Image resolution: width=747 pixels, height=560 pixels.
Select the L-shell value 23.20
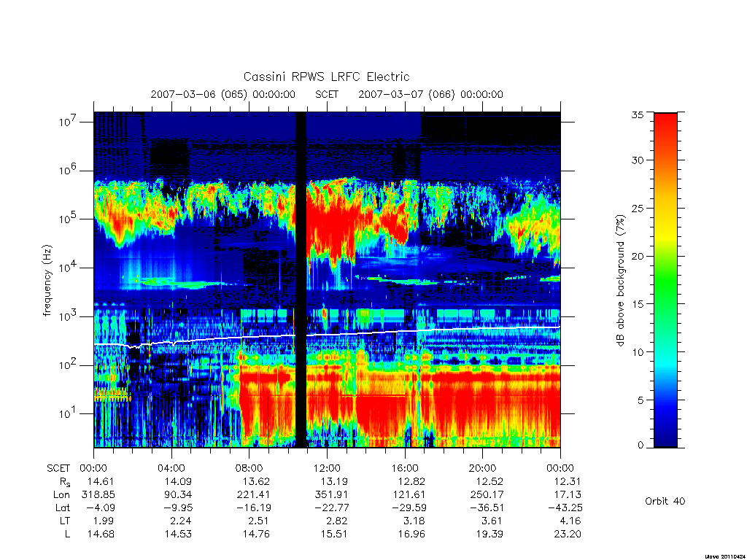click(568, 534)
